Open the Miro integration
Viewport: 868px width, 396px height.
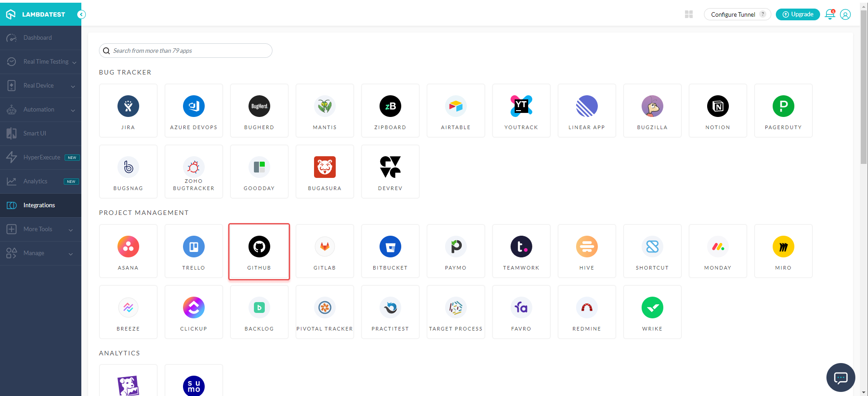tap(784, 251)
